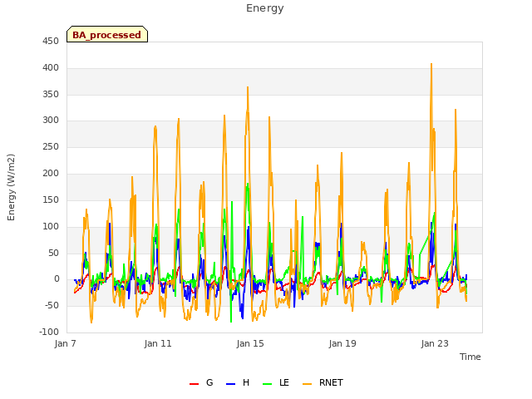The image size is (532, 399).
Task: Toggle the RNET series legend entry
Action: coord(323,382)
